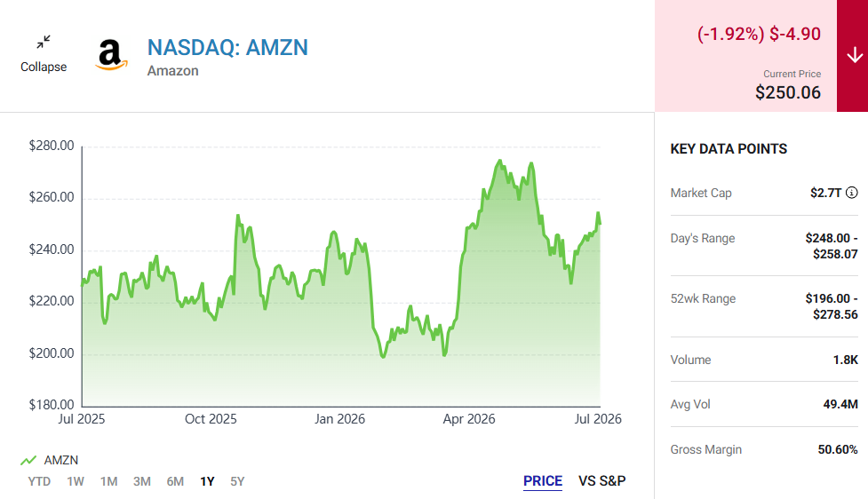This screenshot has width=868, height=499.
Task: Click the AMZN legend label
Action: tap(61, 460)
